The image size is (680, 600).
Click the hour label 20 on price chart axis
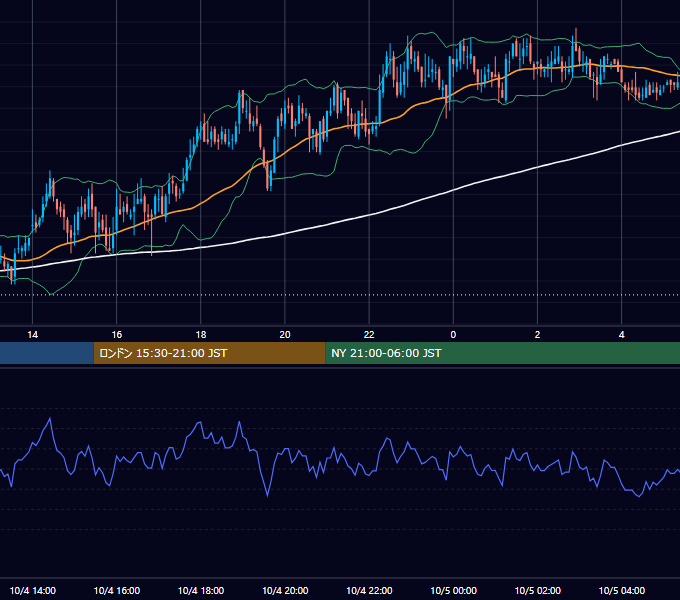(x=285, y=335)
